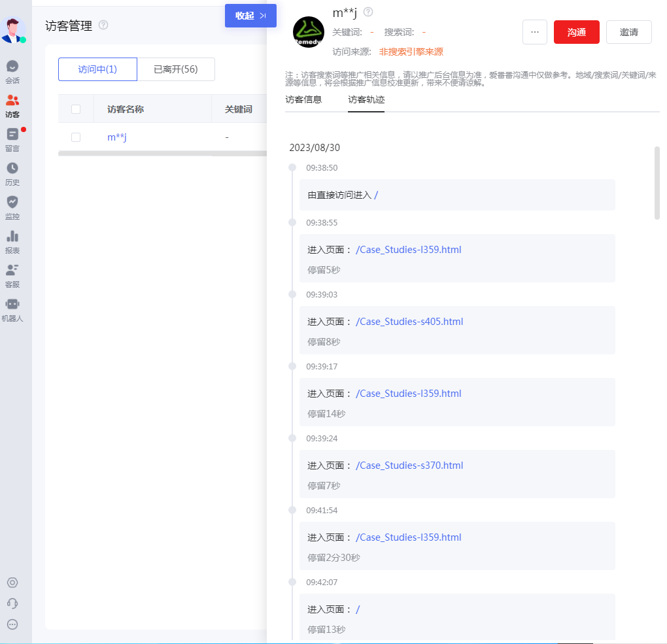Open the /Case_Studies-s405.html link
The image size is (667, 644).
point(409,322)
